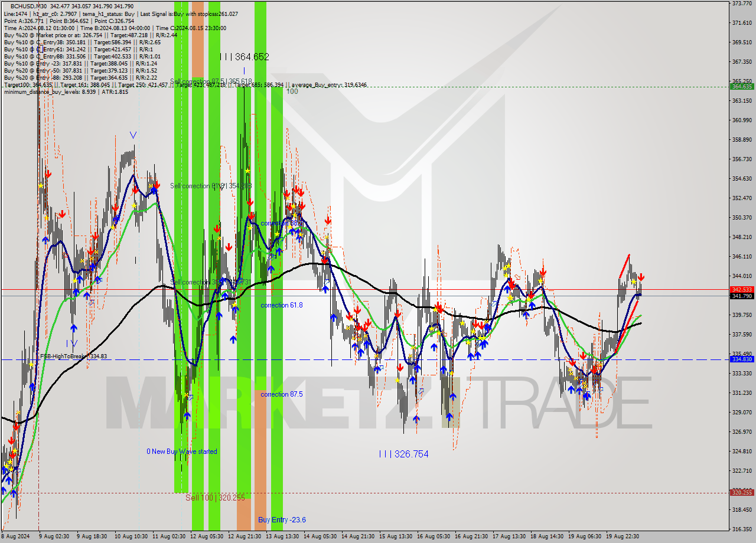Screen dimensions: 756x543
Task: Click the C_Entry88: 331.506 row
Action: pos(82,56)
